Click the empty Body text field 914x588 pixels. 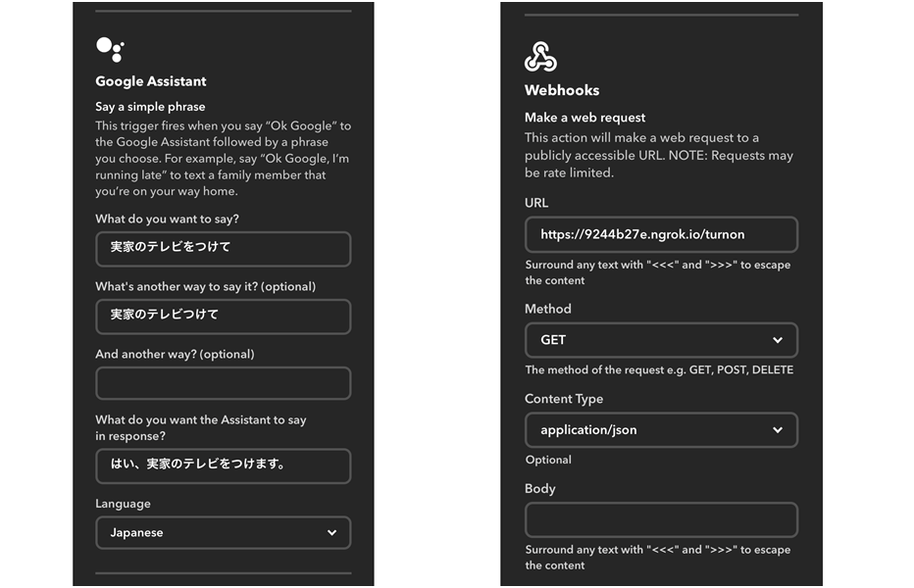661,519
